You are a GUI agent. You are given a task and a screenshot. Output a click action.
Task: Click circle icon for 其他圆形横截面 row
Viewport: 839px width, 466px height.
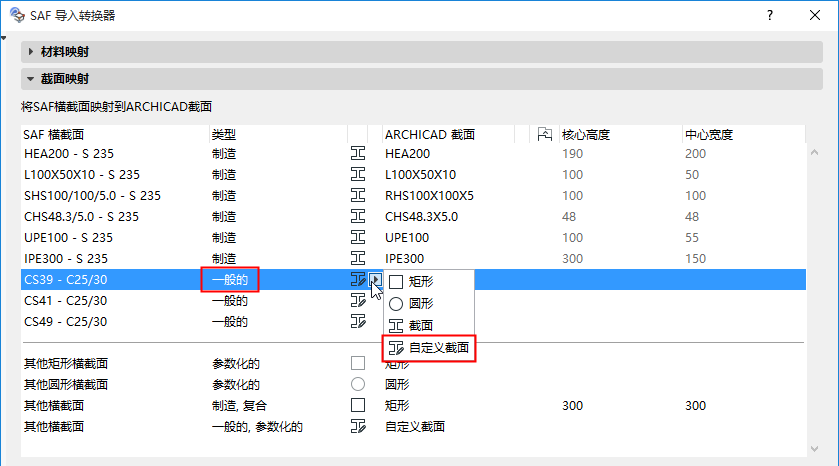[358, 384]
